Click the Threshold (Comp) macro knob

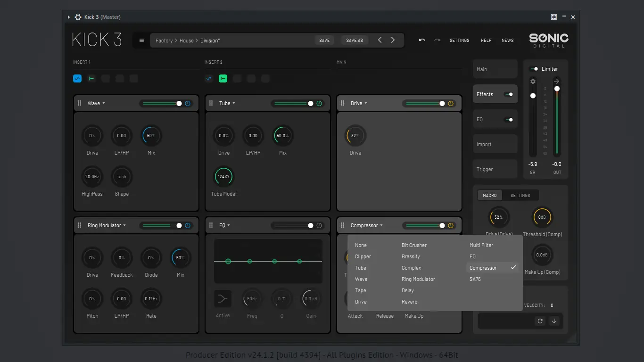[x=542, y=217]
